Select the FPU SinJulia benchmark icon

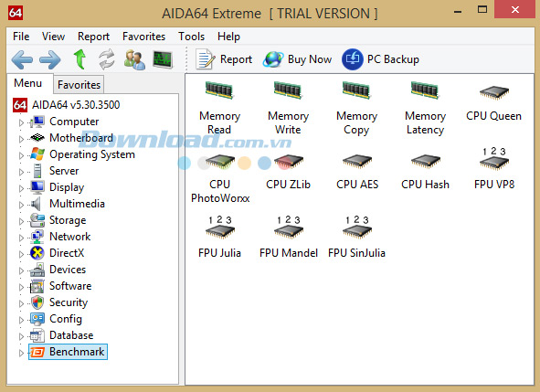(356, 228)
